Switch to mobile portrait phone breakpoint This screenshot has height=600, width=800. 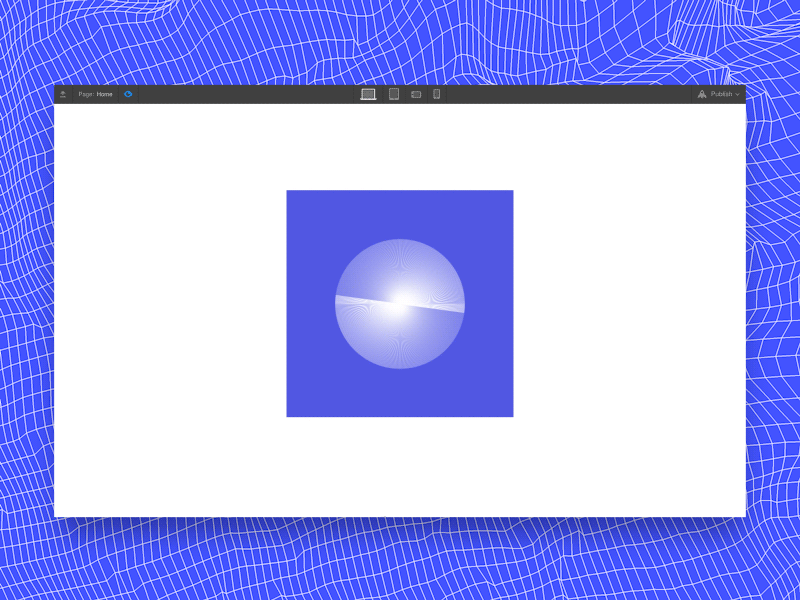[437, 94]
